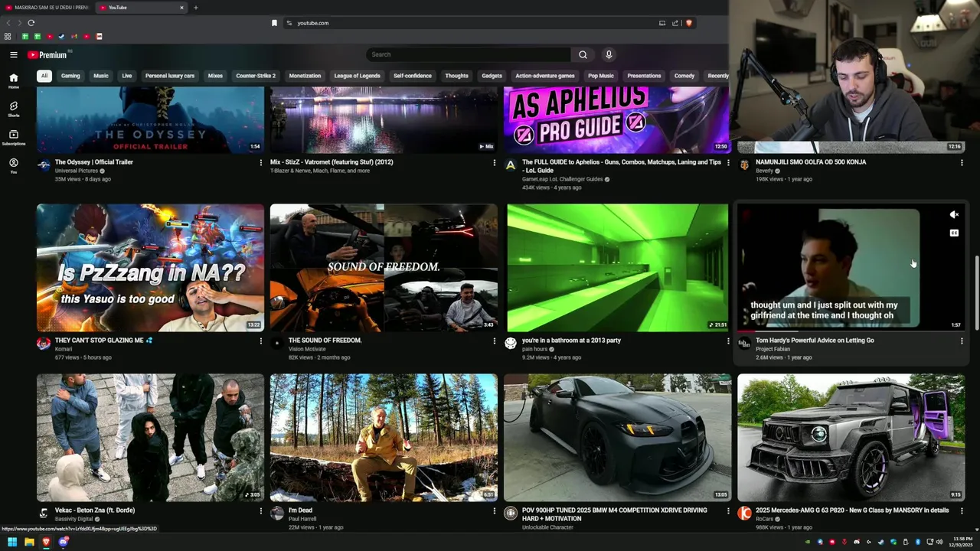Open a new browser tab
The image size is (980, 551).
195,8
